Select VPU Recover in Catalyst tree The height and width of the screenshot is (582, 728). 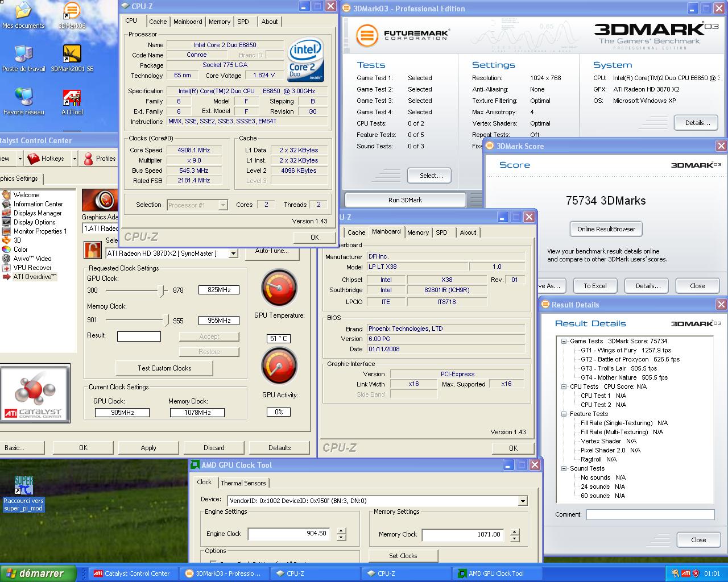tap(32, 268)
